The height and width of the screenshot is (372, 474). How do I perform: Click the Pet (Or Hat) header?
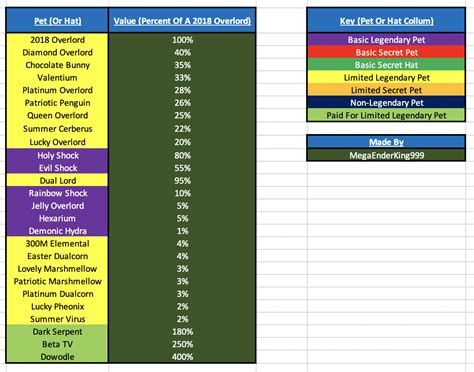pyautogui.click(x=57, y=21)
